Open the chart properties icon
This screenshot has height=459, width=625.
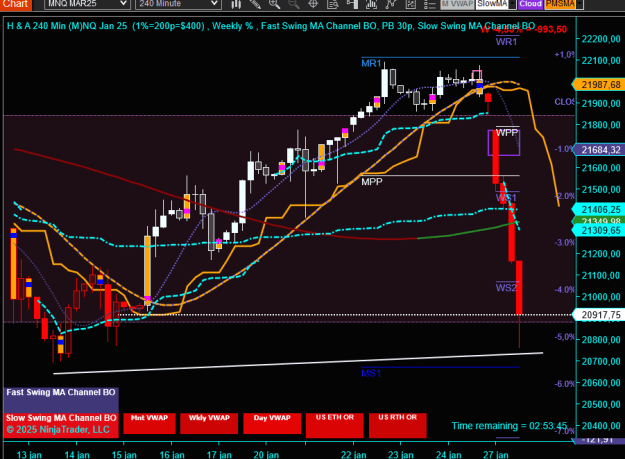pyautogui.click(x=410, y=4)
